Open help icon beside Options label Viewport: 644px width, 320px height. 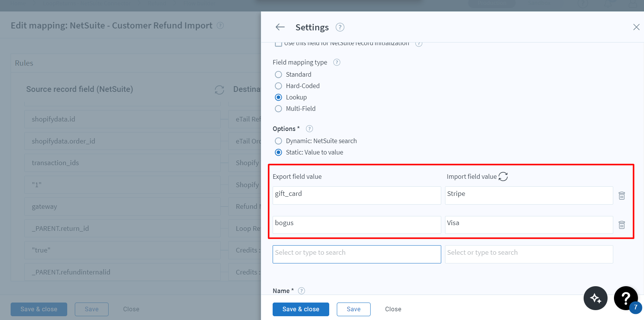pos(309,129)
